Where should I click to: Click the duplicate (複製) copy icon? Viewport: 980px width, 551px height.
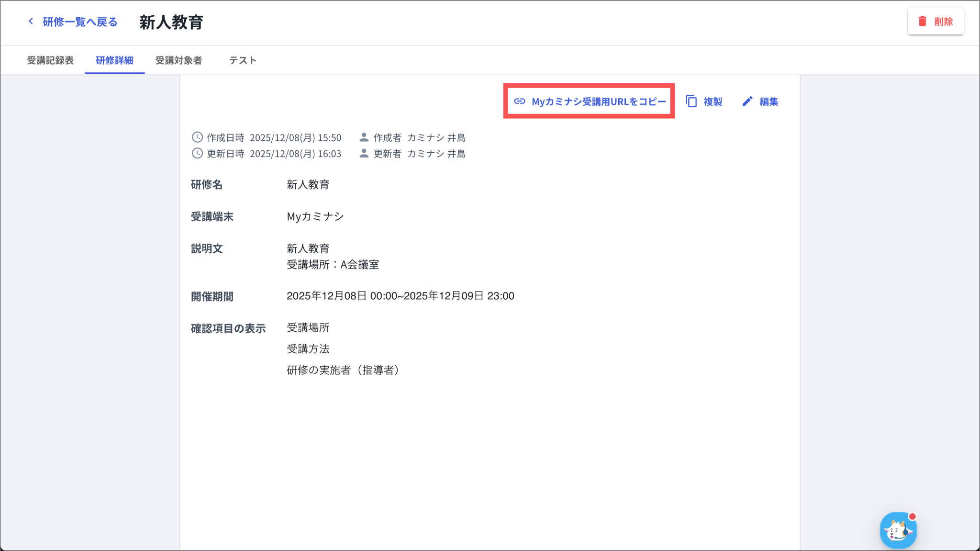(x=691, y=101)
